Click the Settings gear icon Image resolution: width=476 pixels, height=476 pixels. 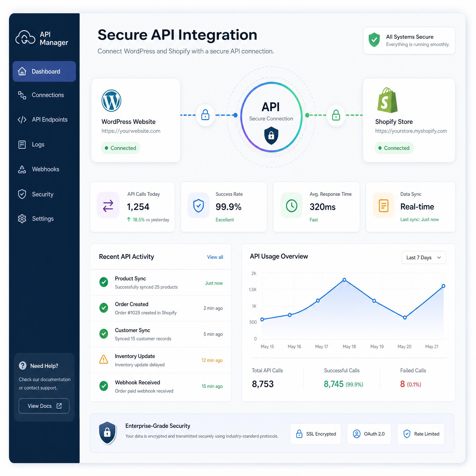coord(22,218)
